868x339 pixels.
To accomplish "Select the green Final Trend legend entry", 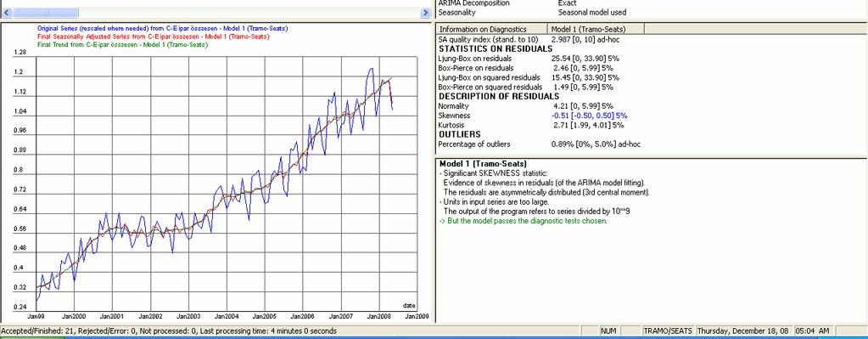I will pos(122,45).
